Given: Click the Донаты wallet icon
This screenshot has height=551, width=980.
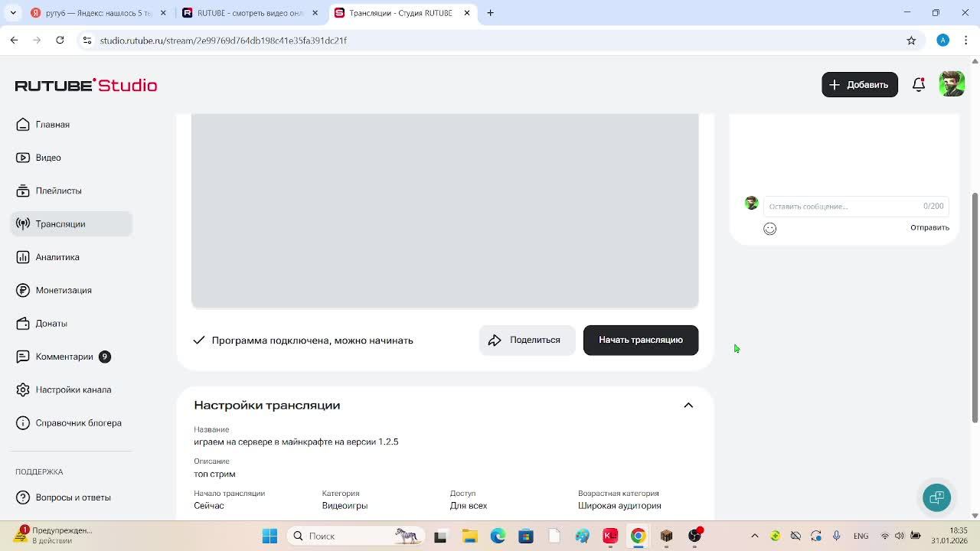Looking at the screenshot, I should [23, 324].
